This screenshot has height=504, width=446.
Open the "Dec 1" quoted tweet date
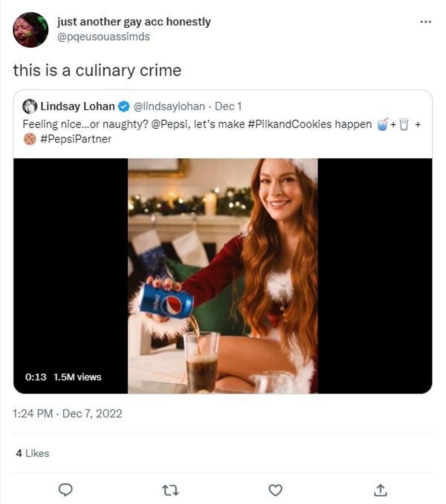[228, 107]
